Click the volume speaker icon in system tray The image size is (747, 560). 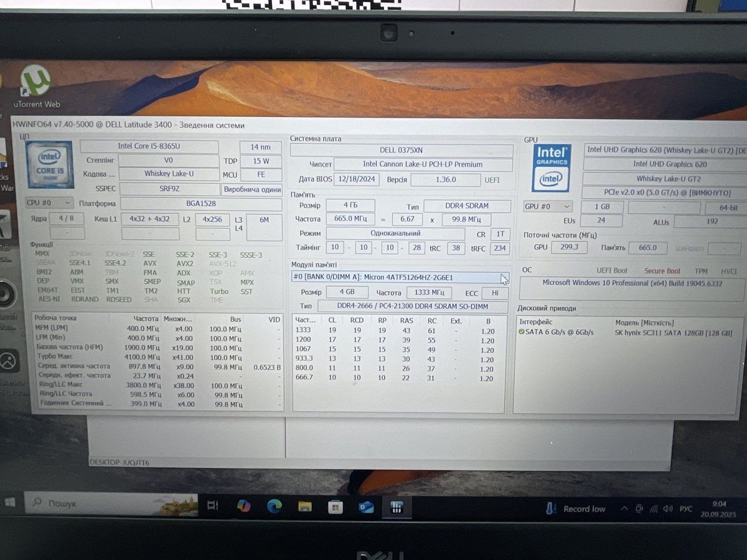click(x=668, y=509)
